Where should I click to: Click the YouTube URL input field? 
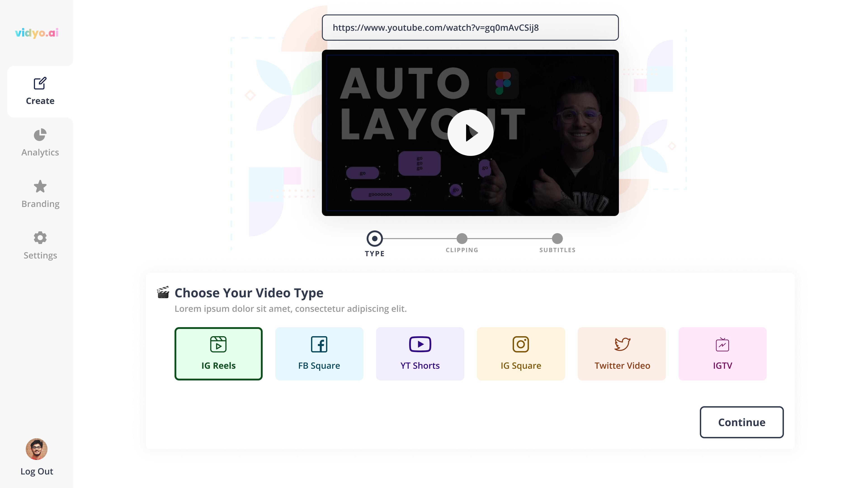pos(470,28)
